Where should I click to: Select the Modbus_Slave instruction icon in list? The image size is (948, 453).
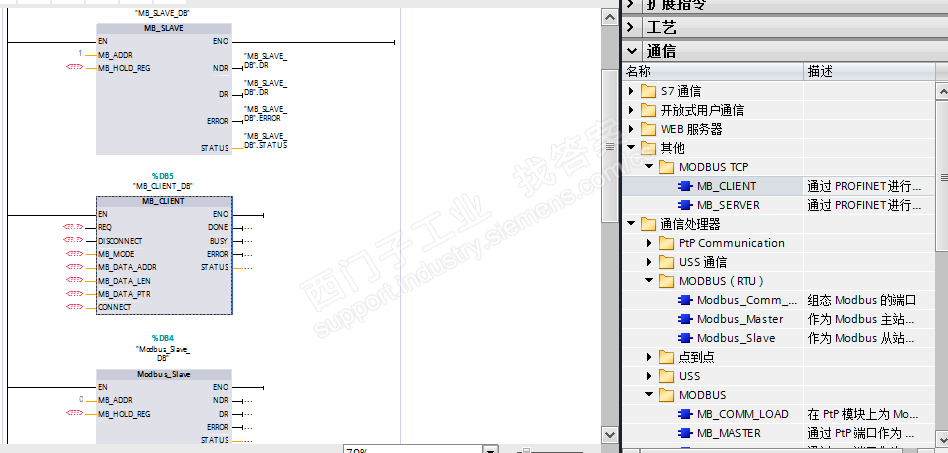(685, 338)
